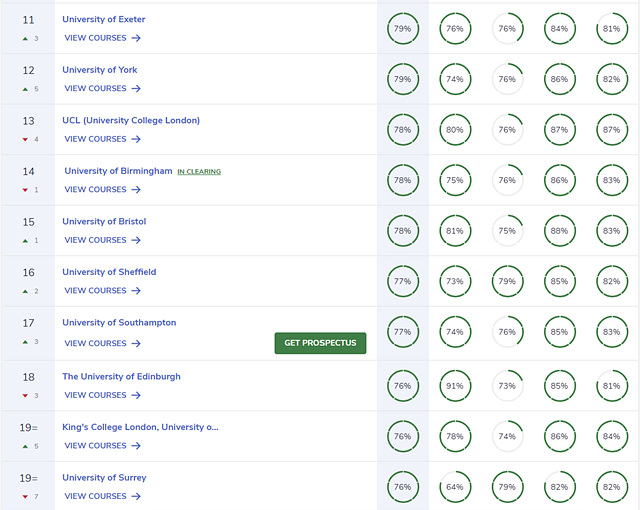Click the rank-up triangle under rank 11
This screenshot has width=640, height=510.
(x=24, y=38)
